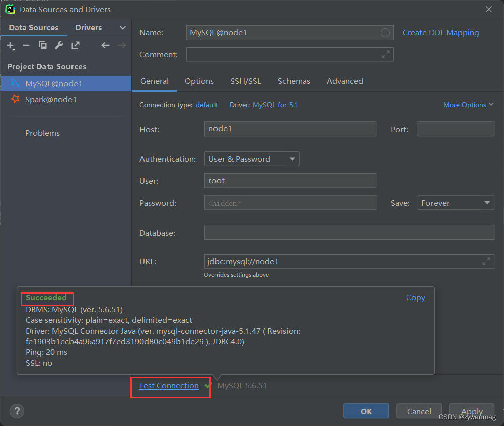Viewport: 504px width, 426px height.
Task: Open the SSH/SSL tab
Action: (x=245, y=81)
